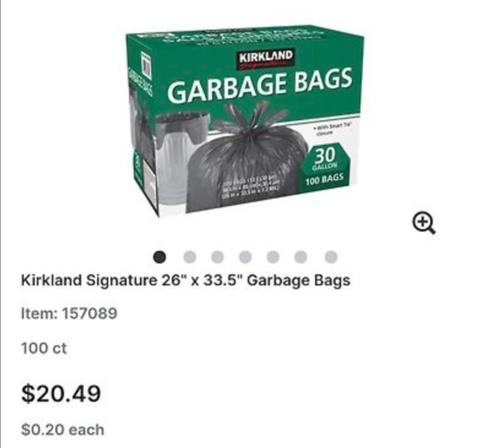The height and width of the screenshot is (448, 485).
Task: Tap the 100 BAGS label on the box
Action: [x=324, y=179]
